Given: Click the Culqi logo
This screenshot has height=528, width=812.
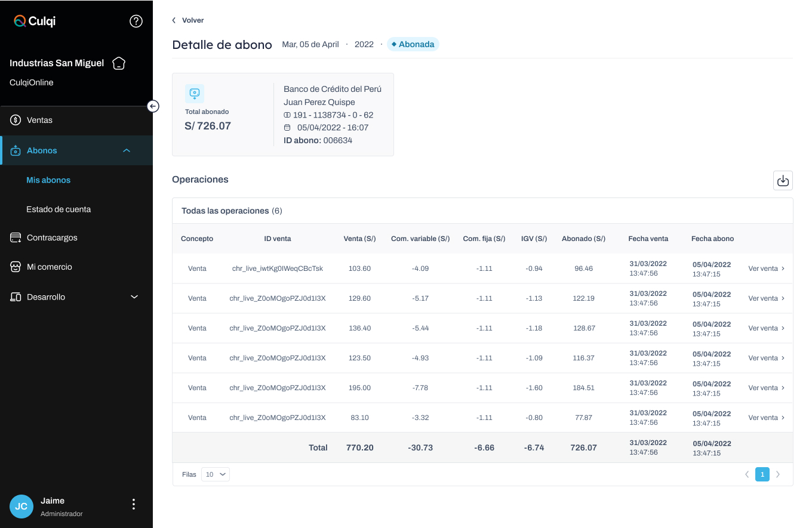Looking at the screenshot, I should (35, 21).
